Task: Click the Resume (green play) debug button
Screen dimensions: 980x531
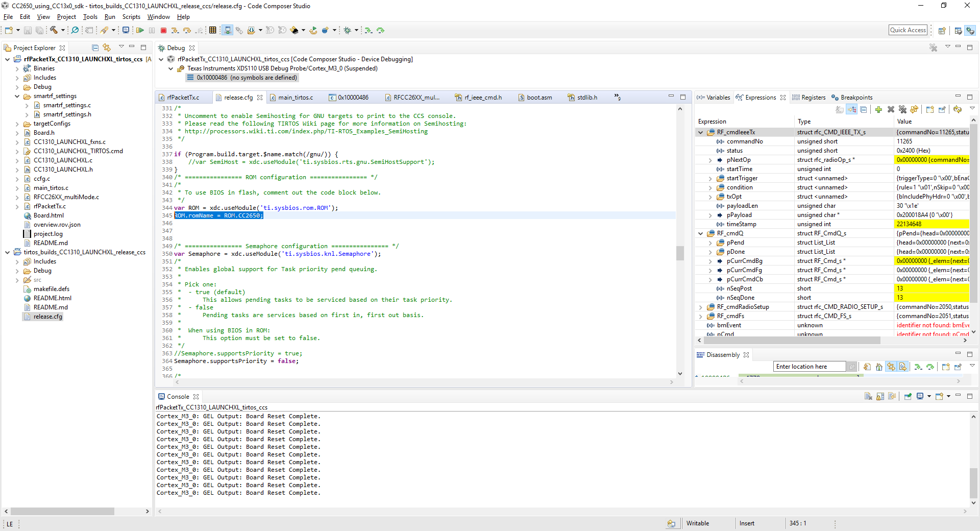Action: click(x=140, y=31)
